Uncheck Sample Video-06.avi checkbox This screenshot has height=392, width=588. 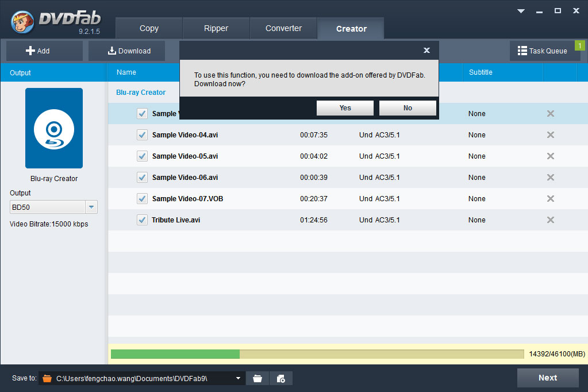[142, 178]
